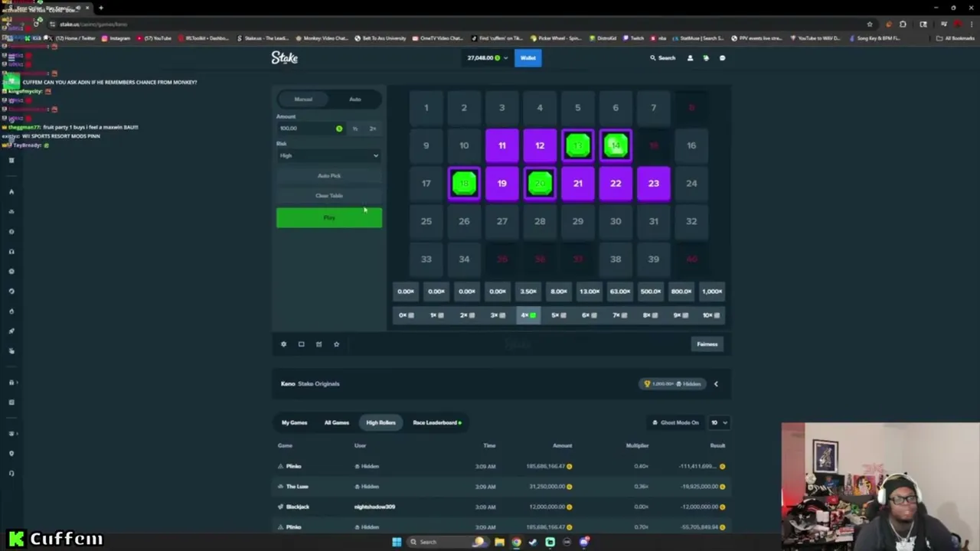This screenshot has height=551, width=980.
Task: Select keno number tile 38
Action: click(616, 259)
